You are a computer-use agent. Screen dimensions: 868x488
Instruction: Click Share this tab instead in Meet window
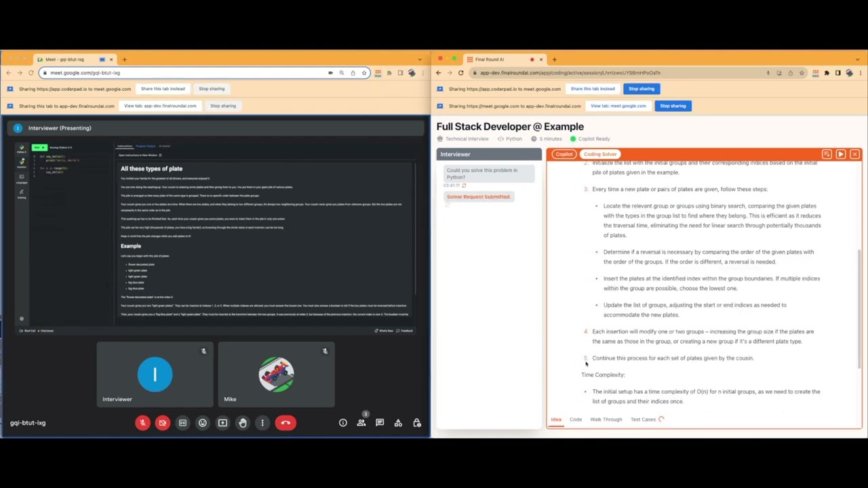(163, 89)
